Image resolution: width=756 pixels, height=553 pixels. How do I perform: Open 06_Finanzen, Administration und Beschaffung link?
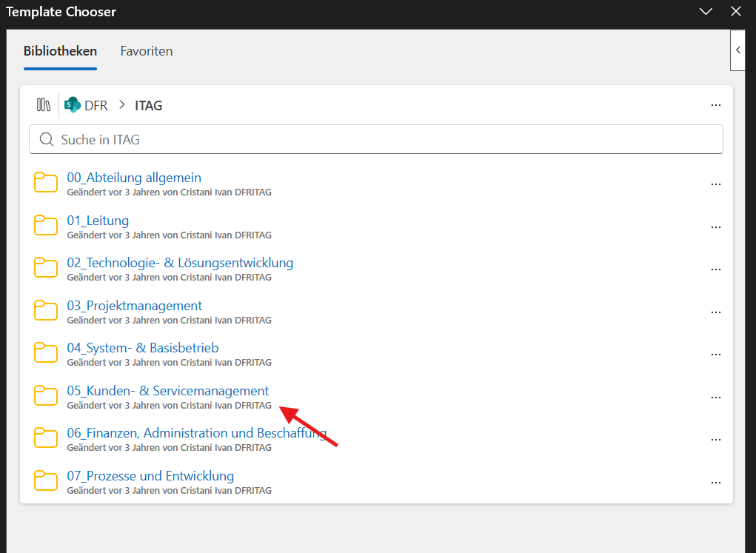(x=197, y=433)
